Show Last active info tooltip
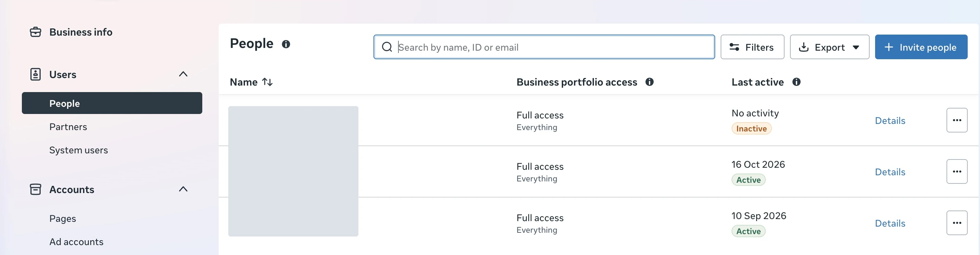The width and height of the screenshot is (980, 255). click(x=796, y=82)
